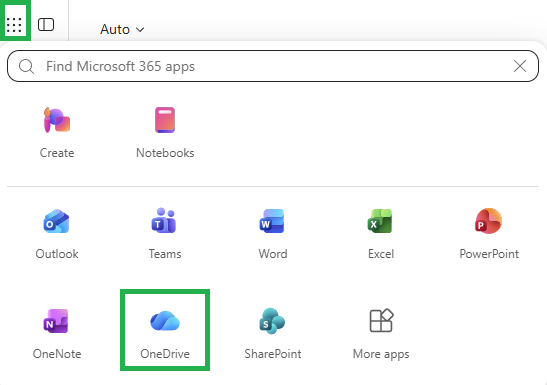Open the app launcher grid icon
Image resolution: width=547 pixels, height=385 pixels.
[14, 25]
